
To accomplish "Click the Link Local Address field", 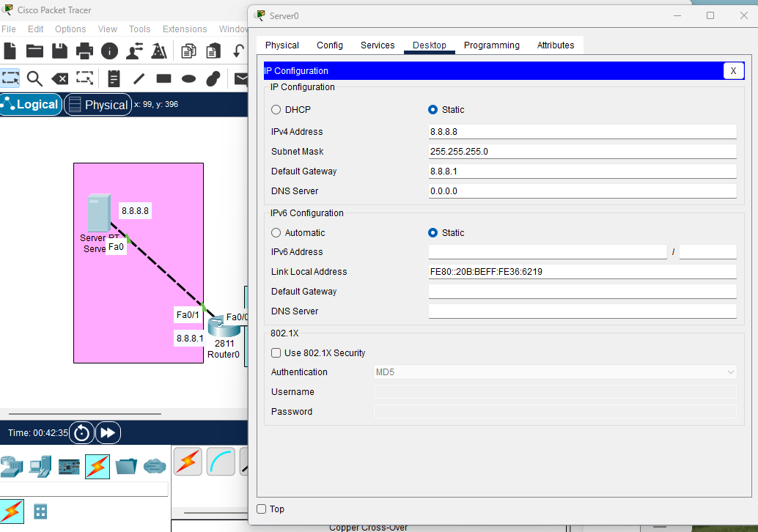I will [x=583, y=272].
